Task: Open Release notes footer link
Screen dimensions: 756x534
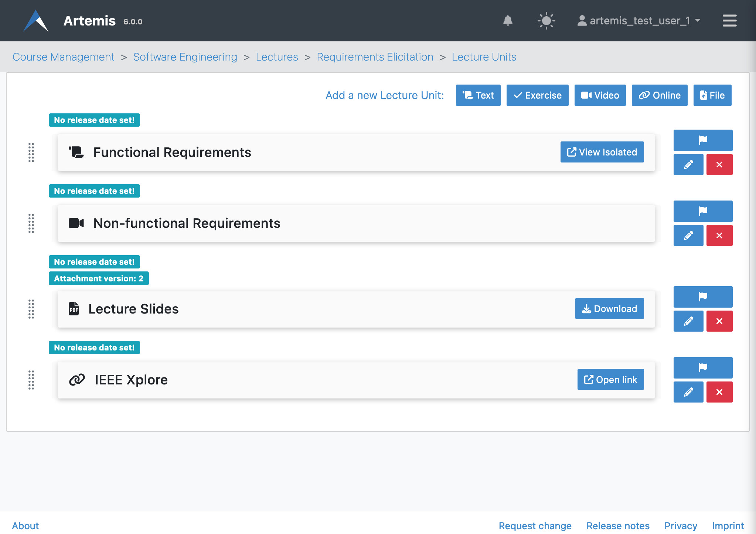Action: click(x=618, y=526)
